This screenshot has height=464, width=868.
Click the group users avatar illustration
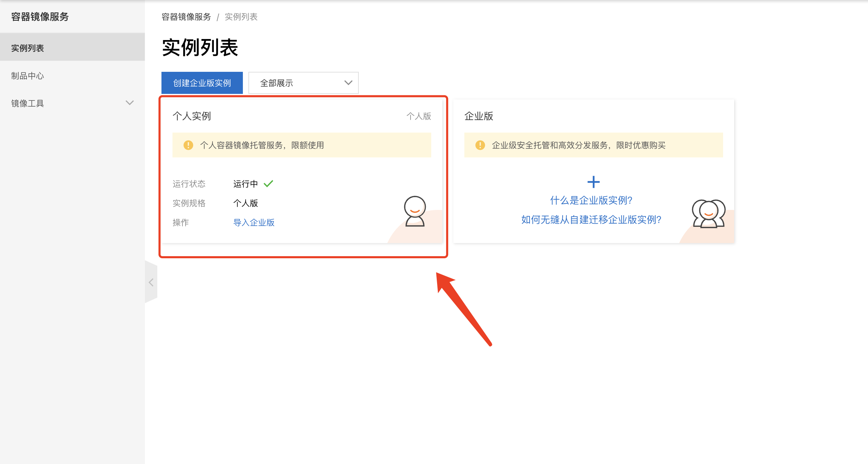tap(709, 214)
